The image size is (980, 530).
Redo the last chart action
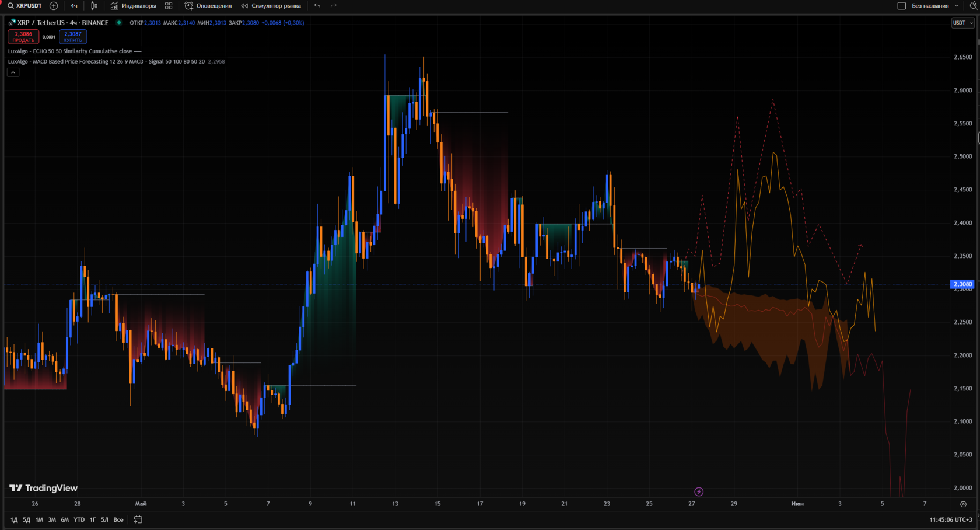[x=334, y=6]
